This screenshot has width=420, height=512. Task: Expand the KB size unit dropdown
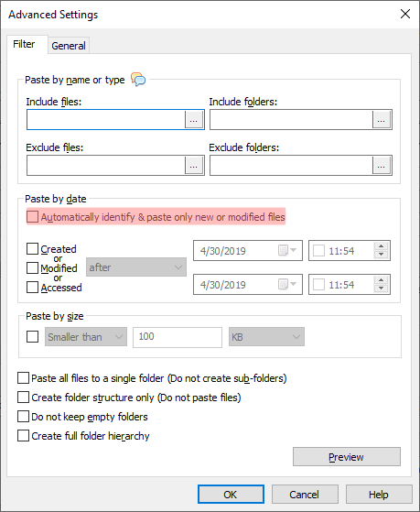266,337
